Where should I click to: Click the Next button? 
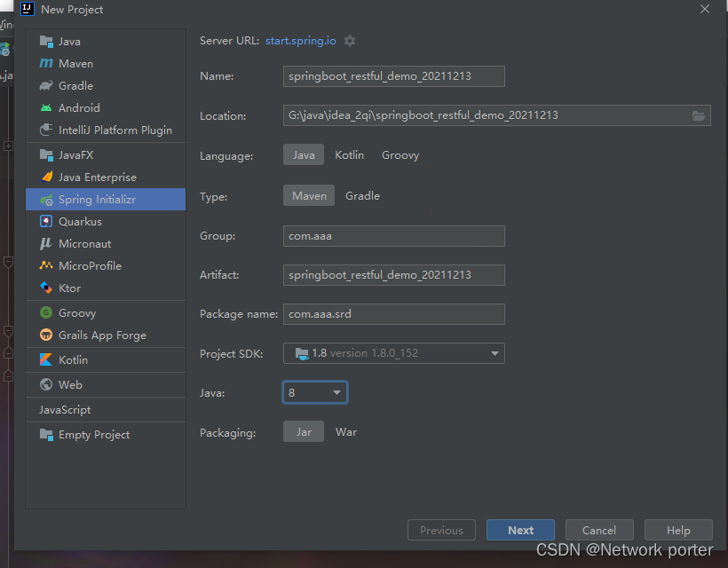click(x=520, y=530)
